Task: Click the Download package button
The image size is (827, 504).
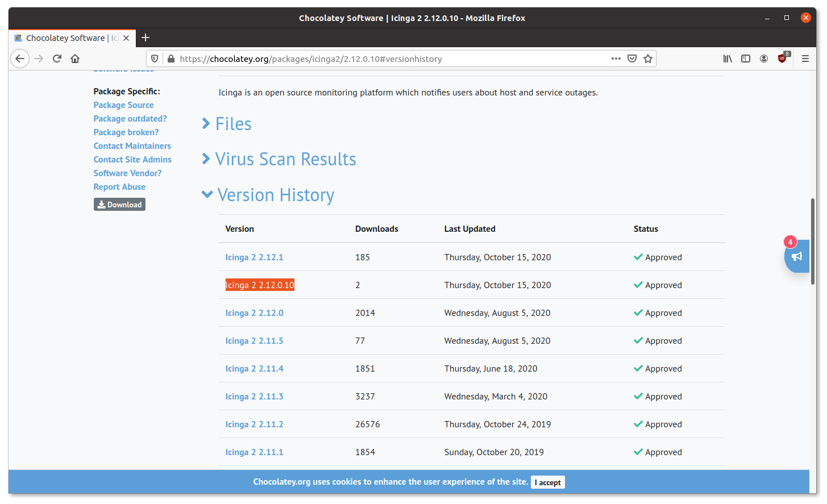Action: (119, 204)
